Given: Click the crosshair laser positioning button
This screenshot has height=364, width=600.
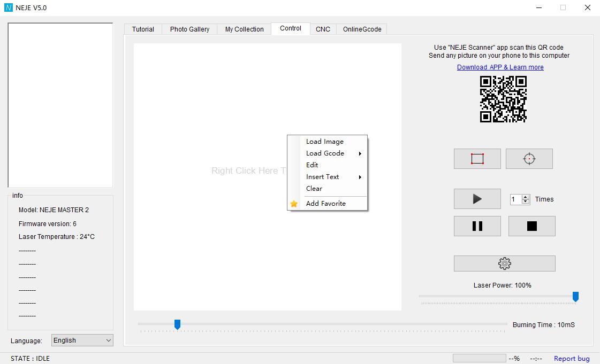Looking at the screenshot, I should point(529,159).
